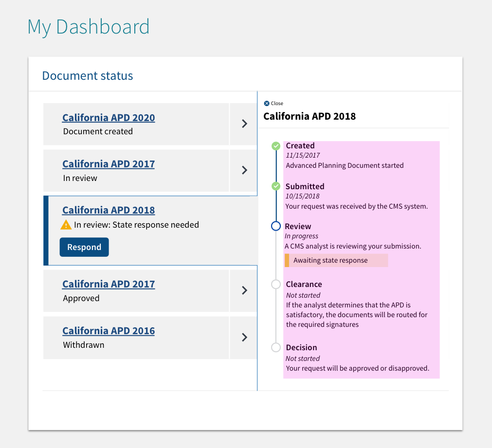Viewport: 492px width, 448px height.
Task: Follow the California APD 2016 link
Action: pyautogui.click(x=108, y=330)
